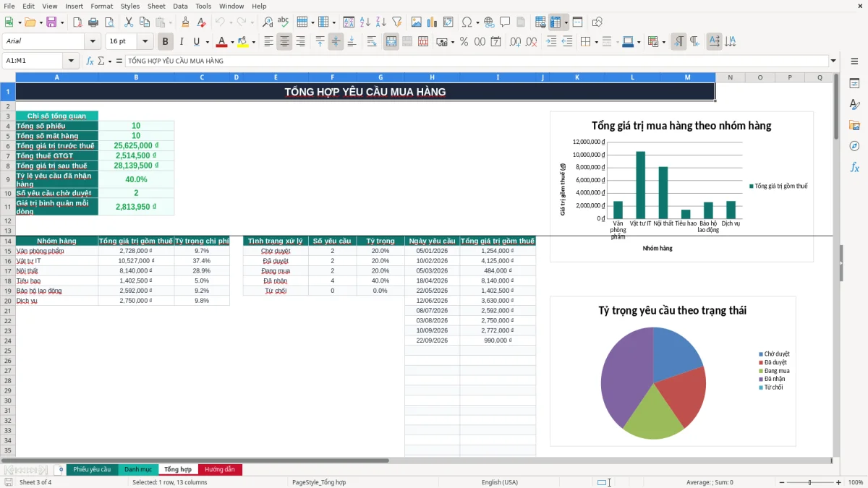Viewport: 868px width, 488px height.
Task: Open currency format dropdown arrow
Action: 453,42
